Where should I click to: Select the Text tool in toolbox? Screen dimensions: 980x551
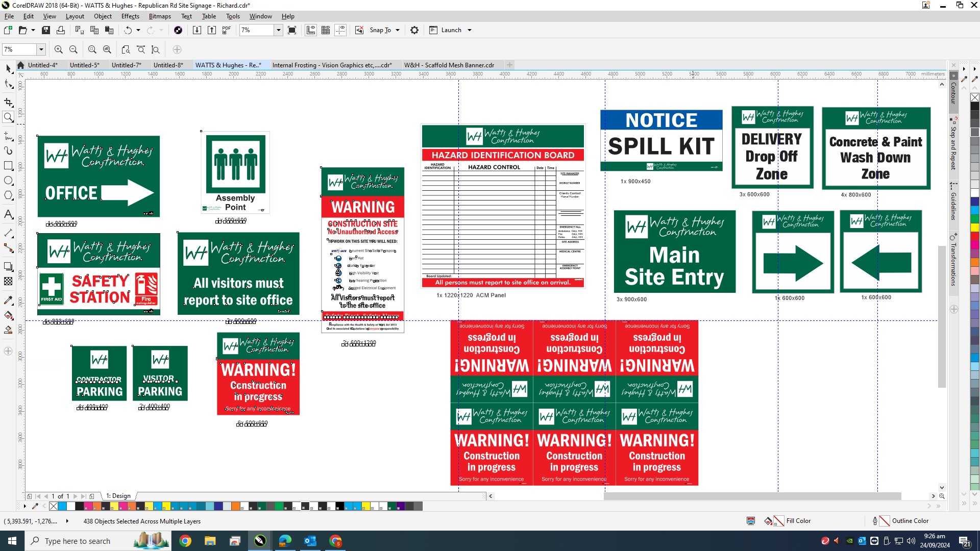coord(8,214)
